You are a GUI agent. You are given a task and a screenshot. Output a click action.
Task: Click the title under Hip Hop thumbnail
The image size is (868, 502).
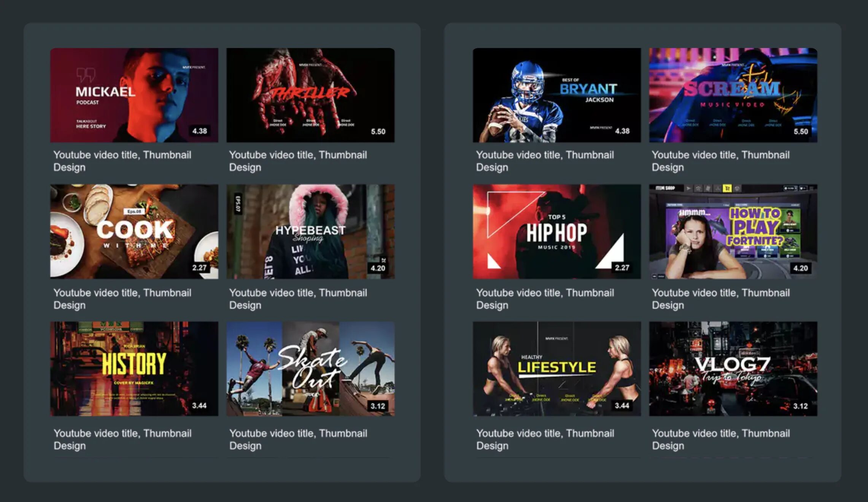pyautogui.click(x=545, y=299)
